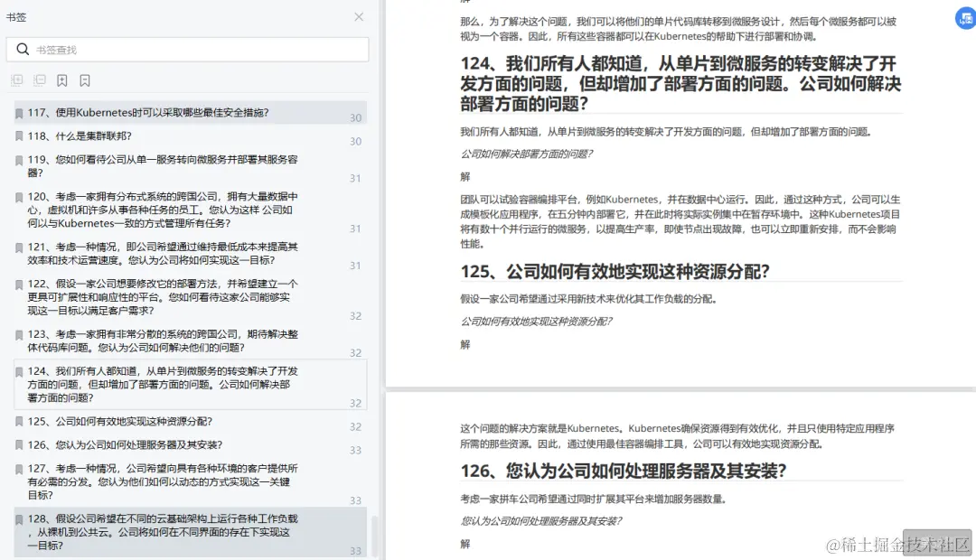Open bookmark 124 about deployment problems
The width and height of the screenshot is (976, 560).
click(x=190, y=385)
